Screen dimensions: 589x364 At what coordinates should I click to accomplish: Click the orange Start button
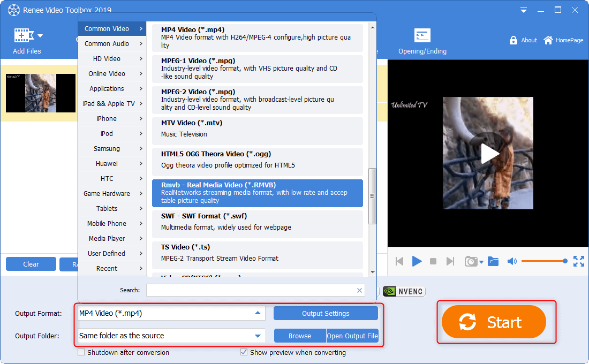pos(493,322)
